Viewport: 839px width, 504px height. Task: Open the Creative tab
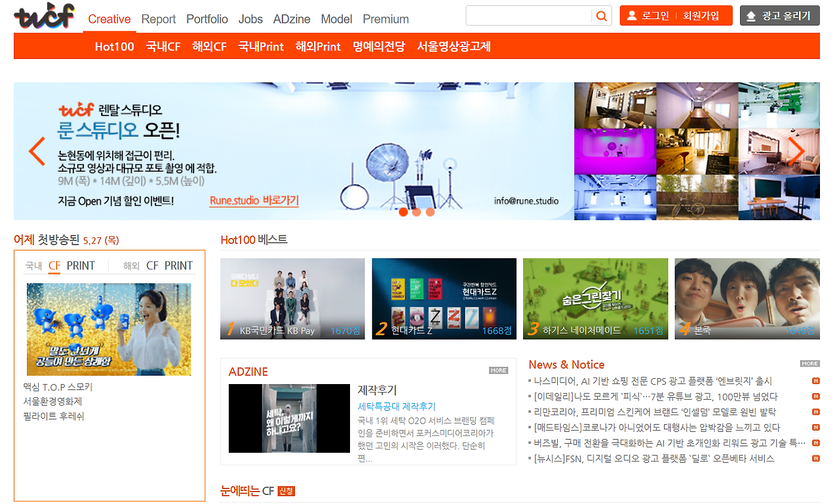pos(109,19)
